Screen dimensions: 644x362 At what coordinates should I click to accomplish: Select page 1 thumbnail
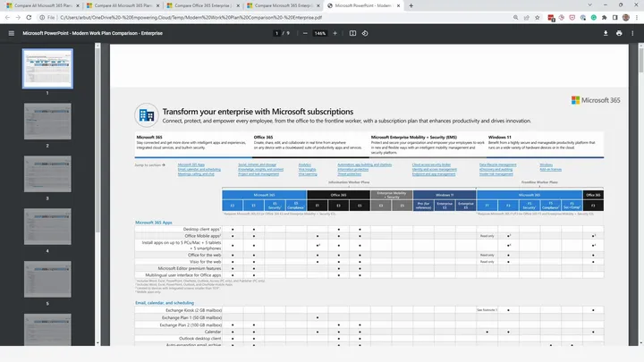click(47, 69)
